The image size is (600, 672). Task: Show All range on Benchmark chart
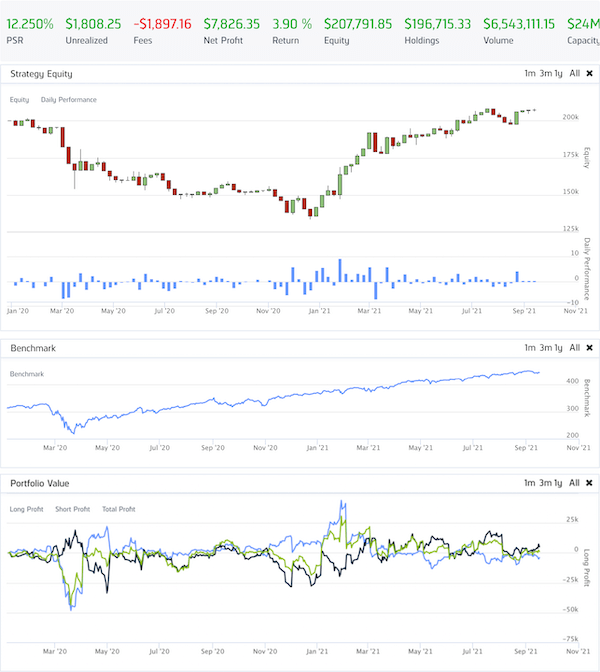point(574,348)
